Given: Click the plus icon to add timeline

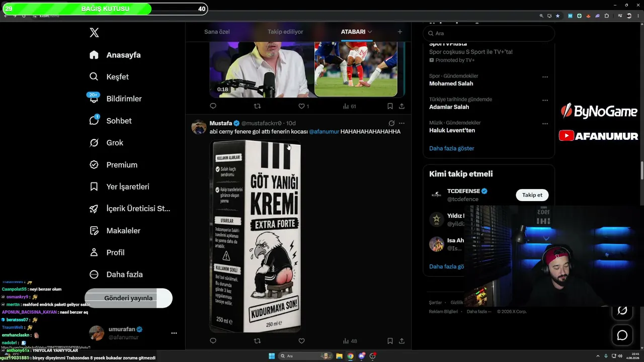Looking at the screenshot, I should (x=400, y=32).
